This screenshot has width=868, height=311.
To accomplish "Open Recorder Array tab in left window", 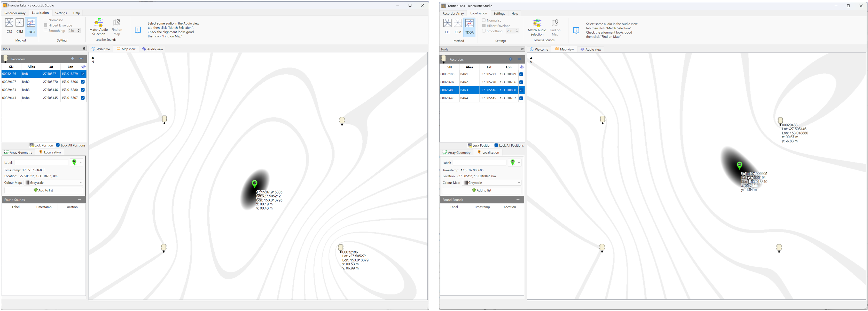I will pyautogui.click(x=15, y=13).
